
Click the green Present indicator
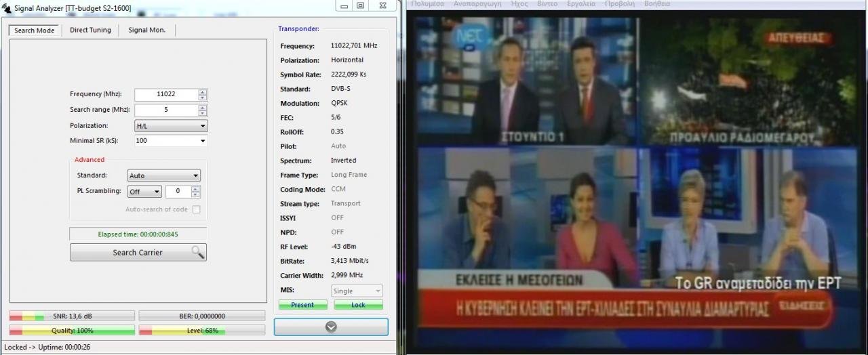tap(302, 305)
